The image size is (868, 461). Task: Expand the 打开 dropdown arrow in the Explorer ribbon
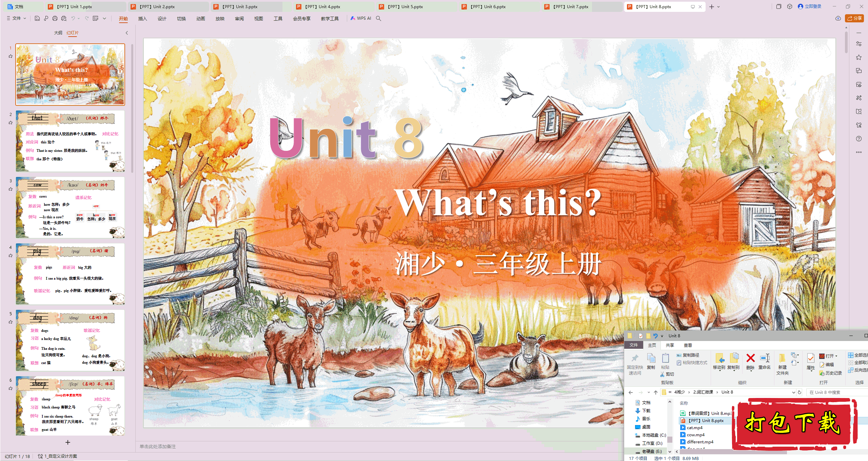(x=836, y=356)
